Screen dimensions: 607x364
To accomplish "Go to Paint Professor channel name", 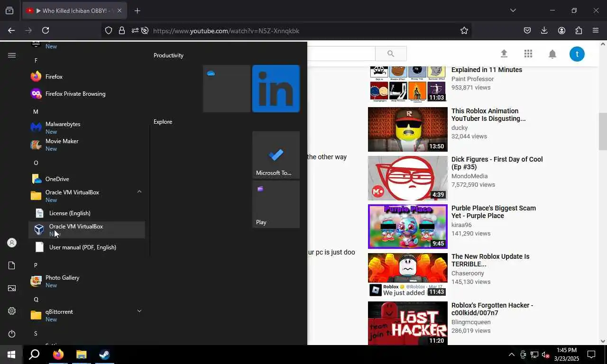I will coord(472,79).
